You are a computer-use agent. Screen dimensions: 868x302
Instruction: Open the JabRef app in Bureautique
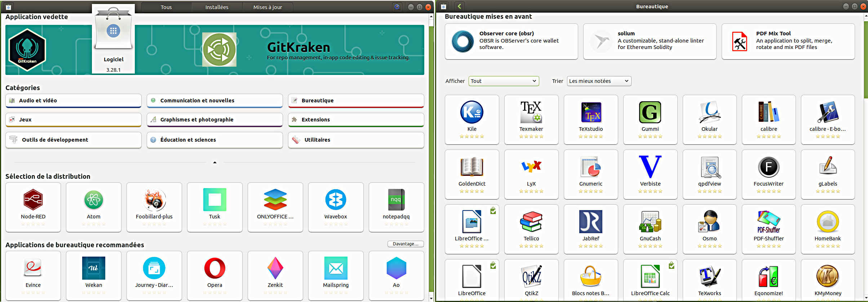(591, 229)
